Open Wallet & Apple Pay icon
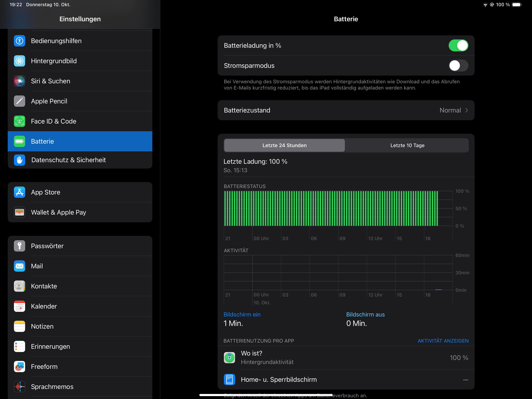This screenshot has height=399, width=532. [x=20, y=212]
